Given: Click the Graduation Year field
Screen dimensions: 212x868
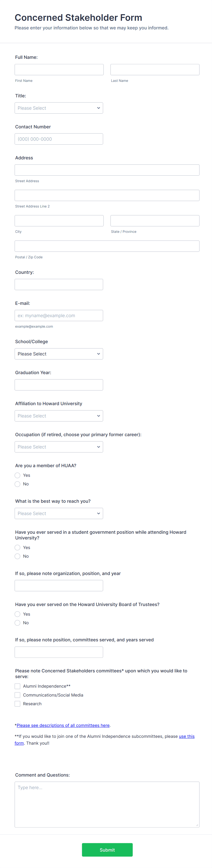Looking at the screenshot, I should click(59, 384).
